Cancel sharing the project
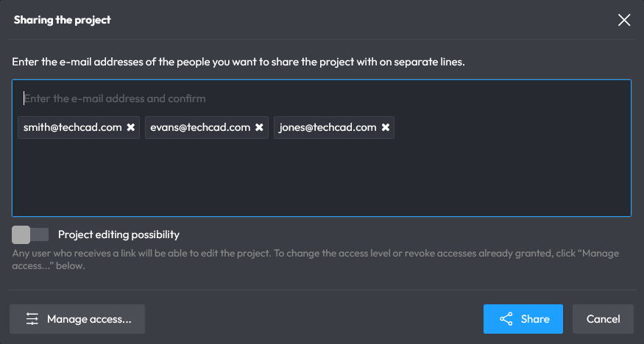The width and height of the screenshot is (644, 344). (603, 319)
